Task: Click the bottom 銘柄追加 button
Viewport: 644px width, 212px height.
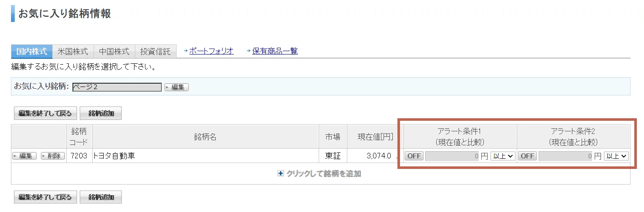Action: (x=101, y=197)
